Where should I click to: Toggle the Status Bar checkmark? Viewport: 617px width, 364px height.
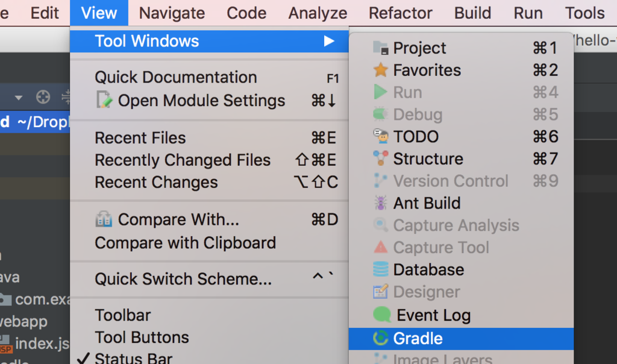83,359
